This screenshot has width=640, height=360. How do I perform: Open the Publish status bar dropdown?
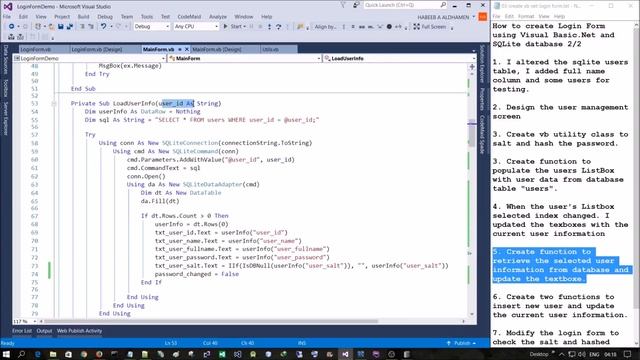pyautogui.click(x=462, y=343)
